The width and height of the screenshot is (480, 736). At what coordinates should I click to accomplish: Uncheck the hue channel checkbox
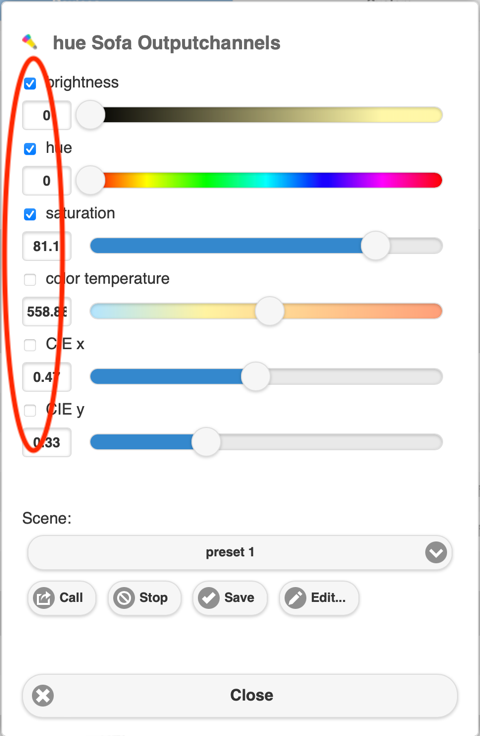pos(30,149)
